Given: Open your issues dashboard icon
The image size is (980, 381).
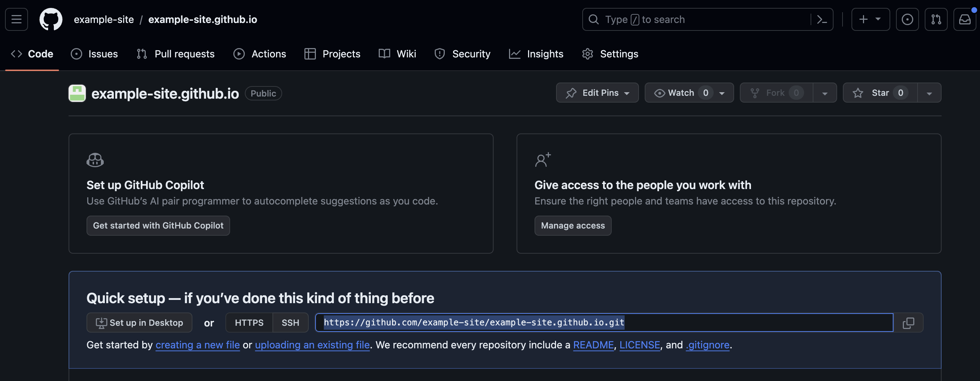Looking at the screenshot, I should click(x=908, y=19).
